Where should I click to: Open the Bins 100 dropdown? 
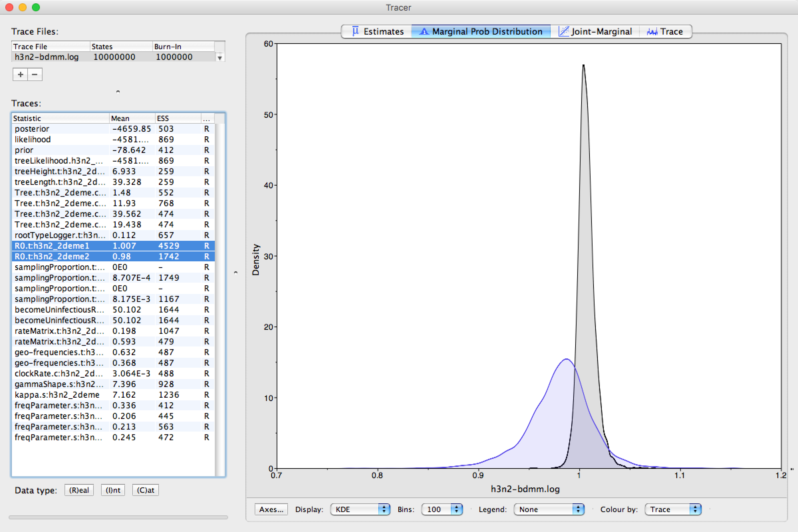(442, 509)
